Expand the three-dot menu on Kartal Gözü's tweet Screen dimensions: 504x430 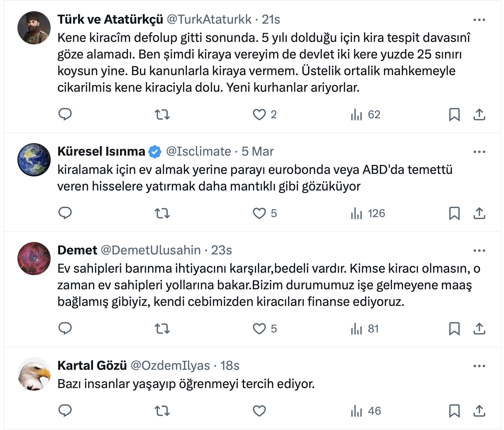(479, 366)
